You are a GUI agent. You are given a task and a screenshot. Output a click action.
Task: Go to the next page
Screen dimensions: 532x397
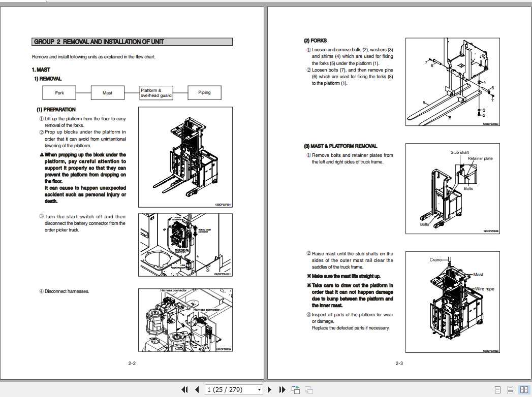(x=270, y=390)
